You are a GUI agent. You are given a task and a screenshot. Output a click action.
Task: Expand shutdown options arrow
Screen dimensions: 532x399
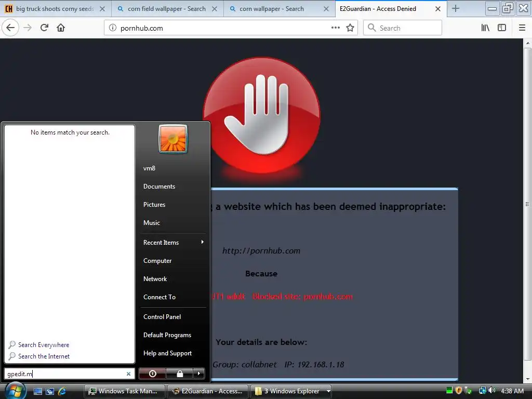pyautogui.click(x=199, y=374)
